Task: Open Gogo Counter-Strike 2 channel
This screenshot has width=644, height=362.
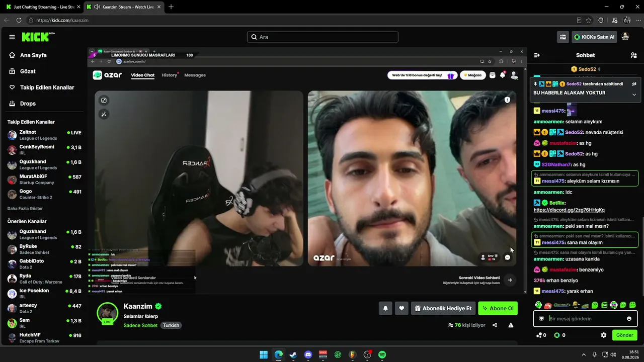Action: (44, 194)
